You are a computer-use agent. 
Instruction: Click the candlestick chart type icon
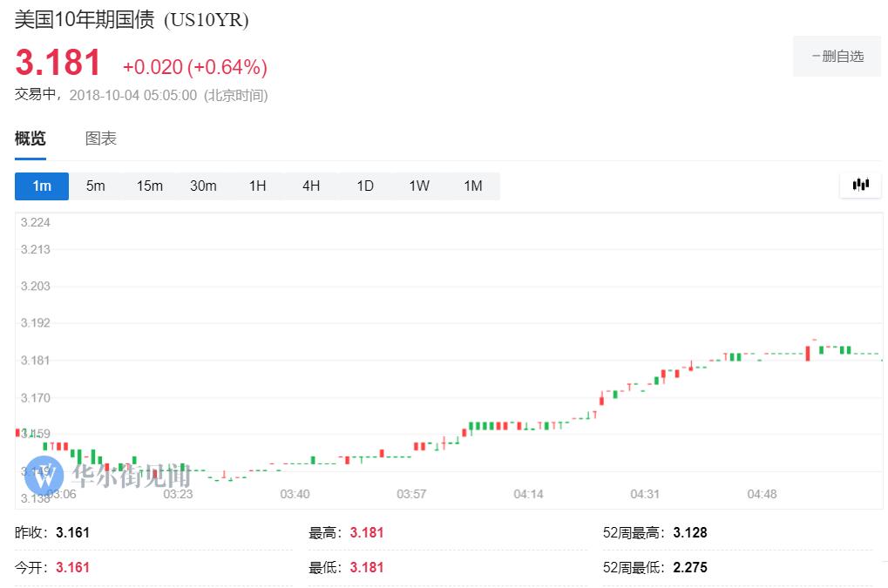pos(861,185)
